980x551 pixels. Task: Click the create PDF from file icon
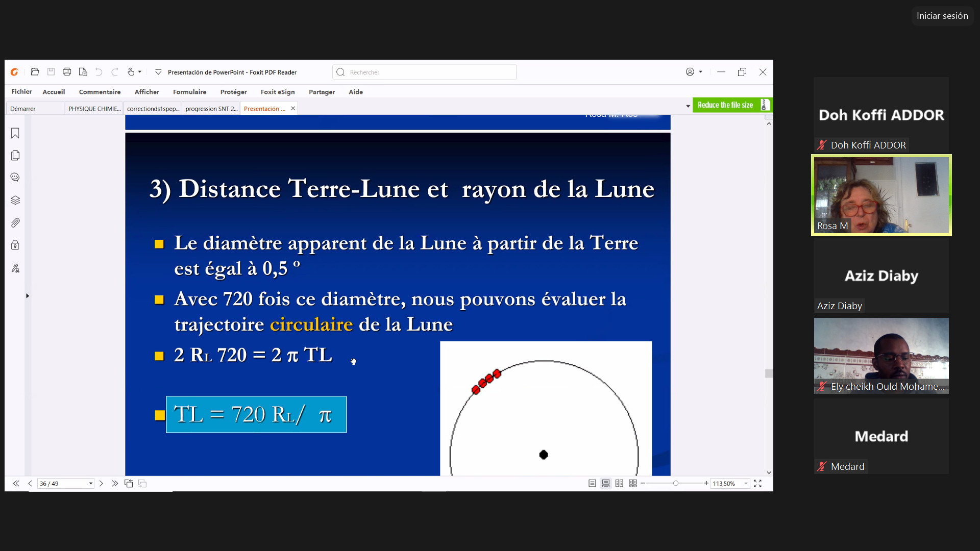pyautogui.click(x=83, y=72)
